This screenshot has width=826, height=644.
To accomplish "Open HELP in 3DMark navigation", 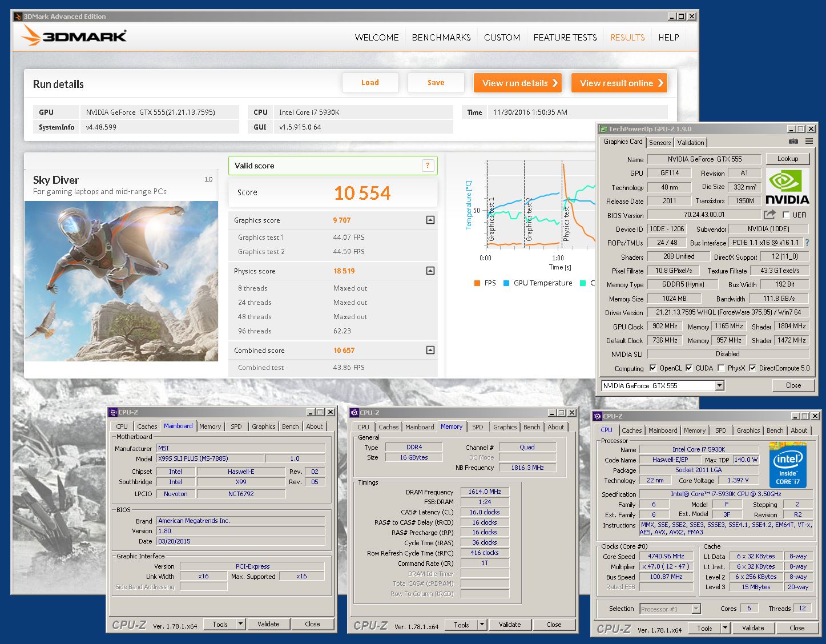I will [x=668, y=38].
